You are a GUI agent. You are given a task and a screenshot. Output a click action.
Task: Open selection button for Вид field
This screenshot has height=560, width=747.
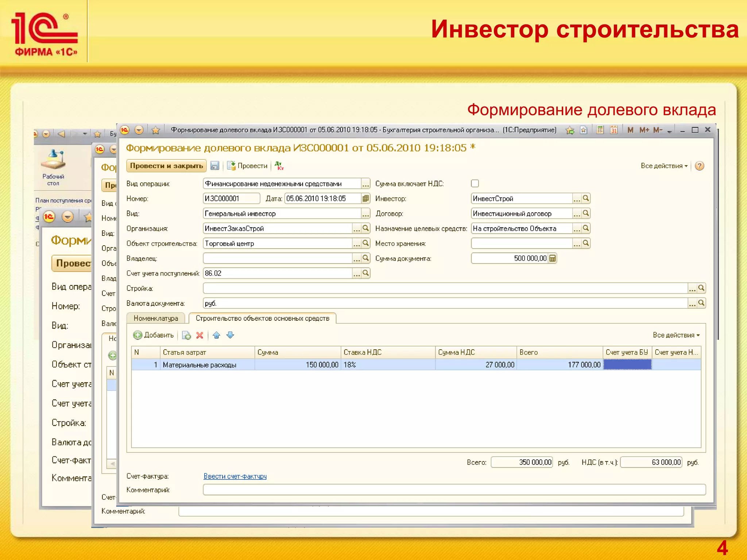click(365, 213)
